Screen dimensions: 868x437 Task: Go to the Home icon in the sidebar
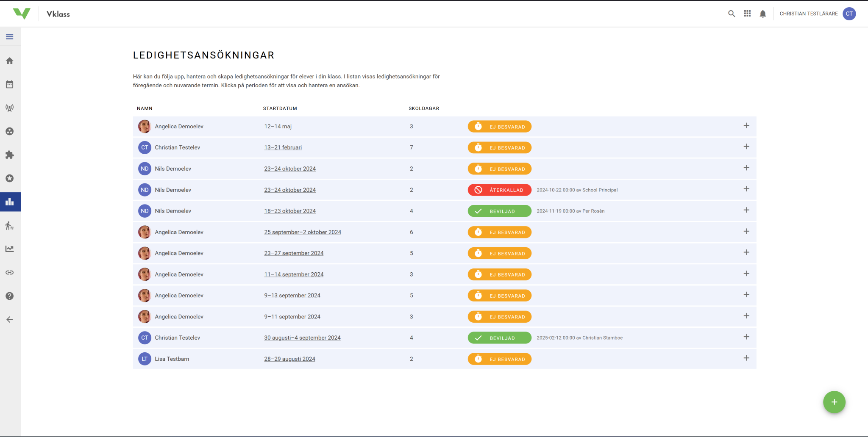coord(10,61)
